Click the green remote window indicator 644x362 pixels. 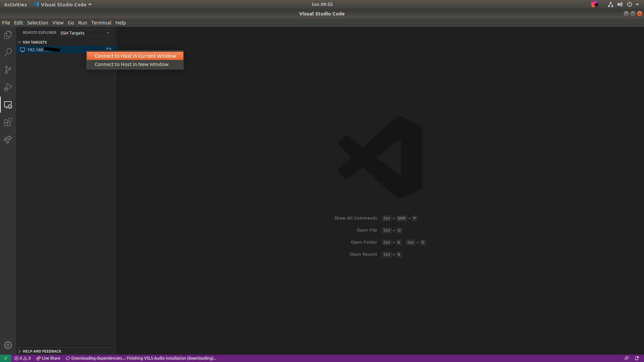[6, 358]
